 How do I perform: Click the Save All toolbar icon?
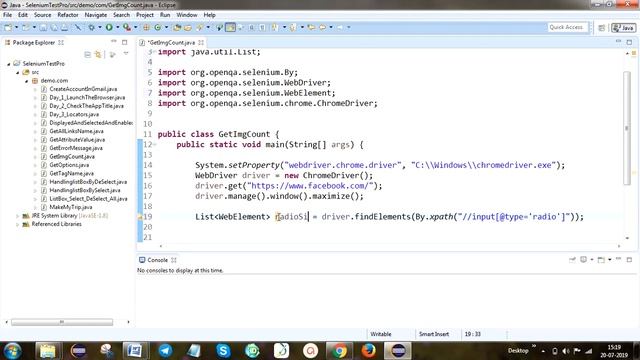54,27
